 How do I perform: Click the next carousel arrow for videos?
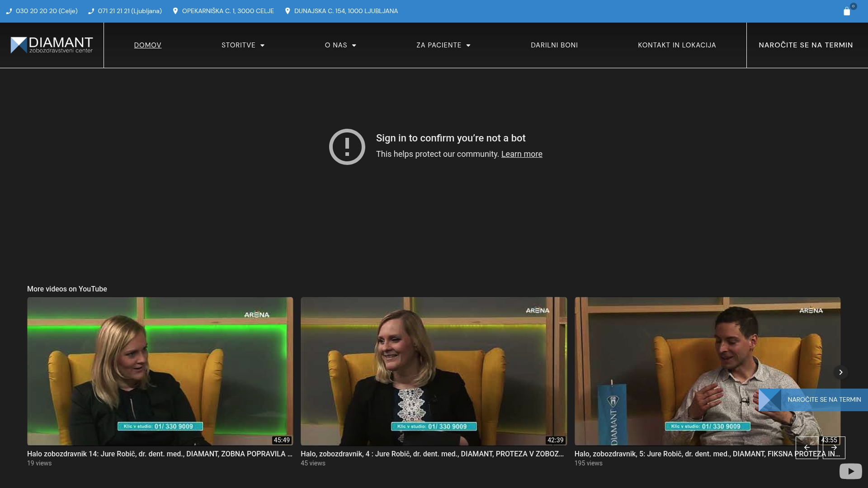click(x=840, y=372)
